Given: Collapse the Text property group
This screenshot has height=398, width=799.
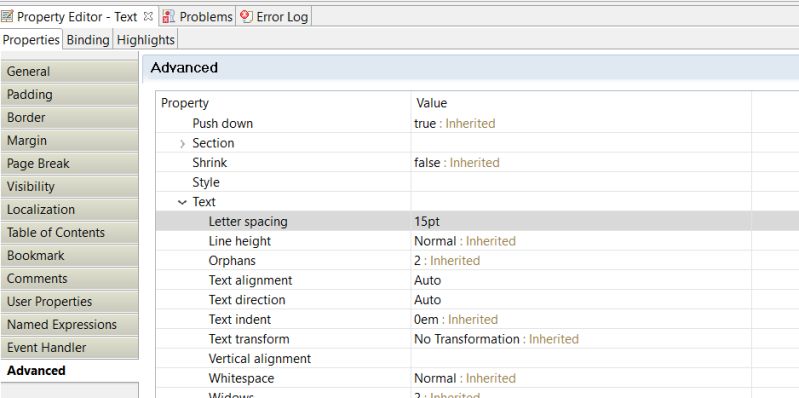Looking at the screenshot, I should [182, 202].
